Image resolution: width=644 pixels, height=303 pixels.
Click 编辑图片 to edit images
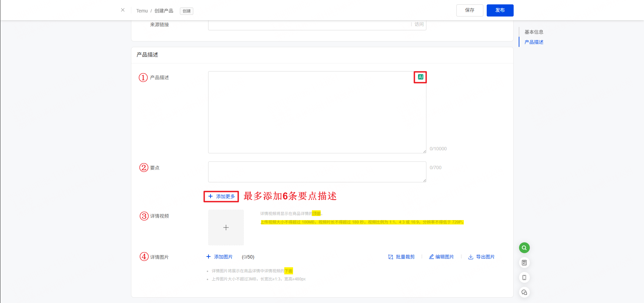[441, 257]
